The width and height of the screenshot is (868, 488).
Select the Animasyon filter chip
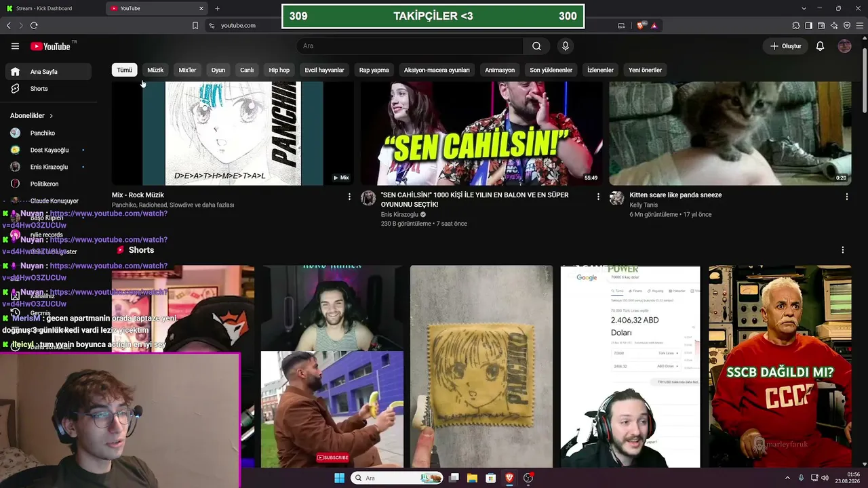coord(500,70)
